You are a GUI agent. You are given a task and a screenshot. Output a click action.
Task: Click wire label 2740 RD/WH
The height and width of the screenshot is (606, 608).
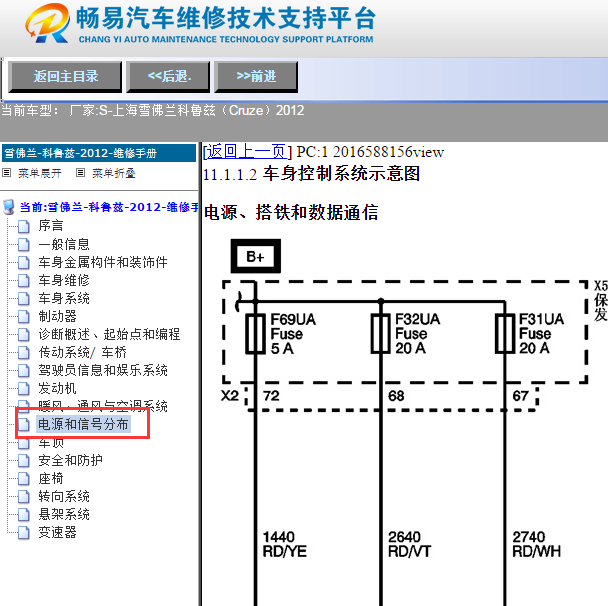[x=536, y=544]
